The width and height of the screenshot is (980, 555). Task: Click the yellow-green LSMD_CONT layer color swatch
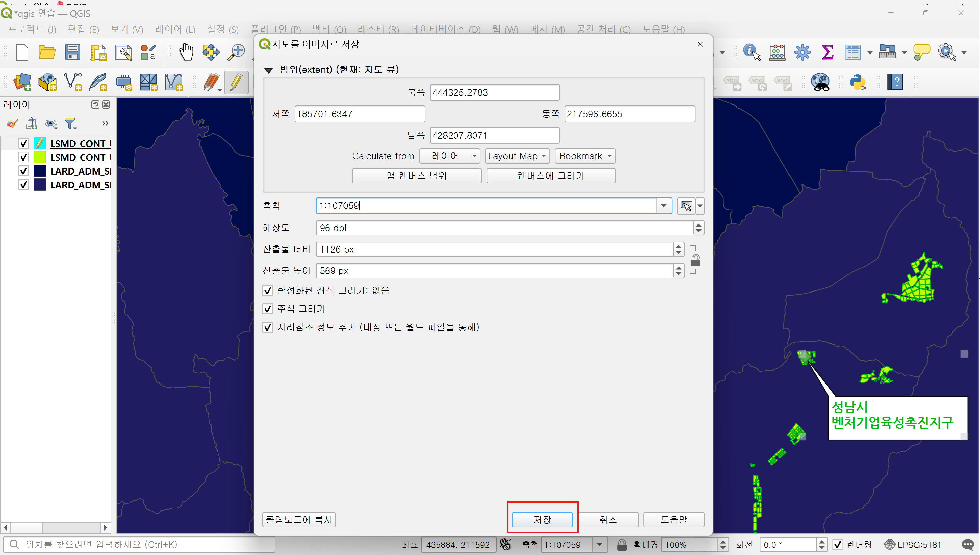coord(40,157)
